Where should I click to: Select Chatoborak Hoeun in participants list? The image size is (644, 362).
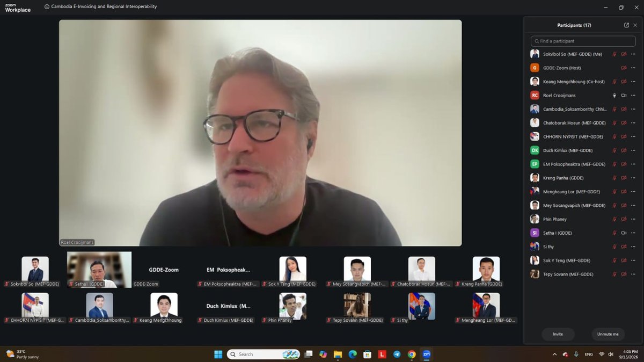click(x=583, y=123)
